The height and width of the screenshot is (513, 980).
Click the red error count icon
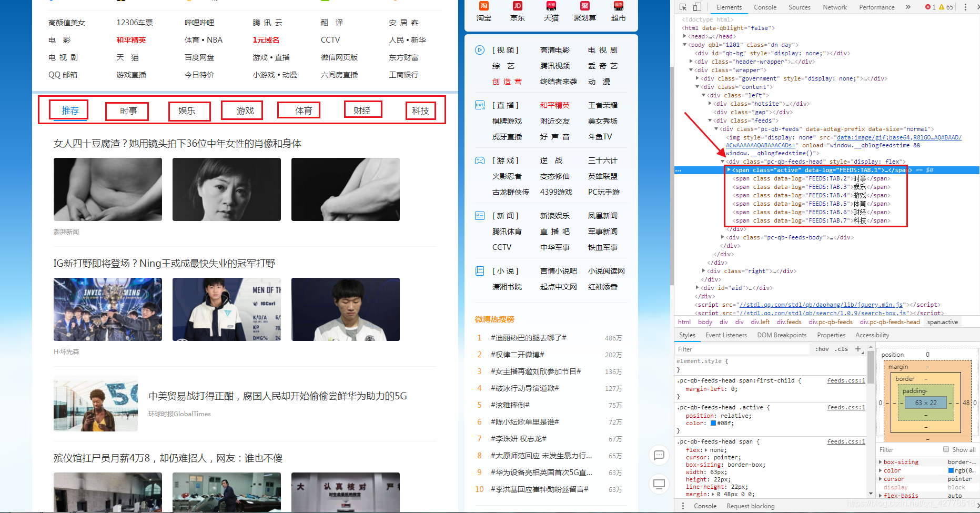(928, 7)
